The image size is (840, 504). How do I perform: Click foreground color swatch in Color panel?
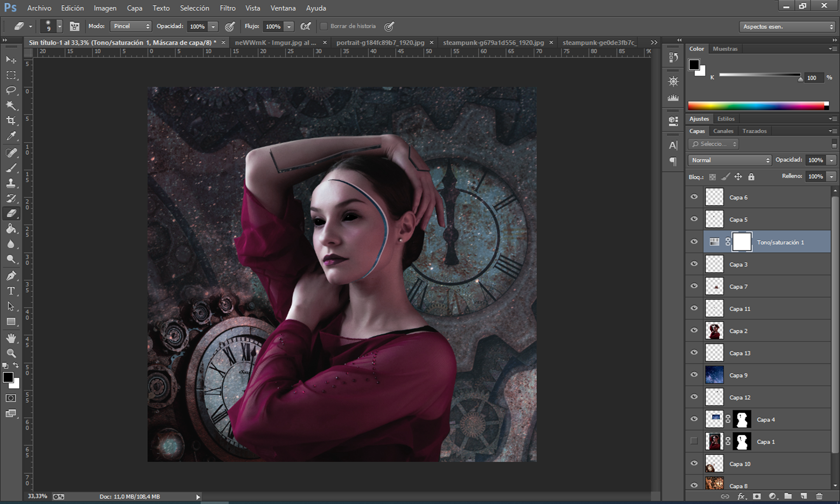click(694, 65)
